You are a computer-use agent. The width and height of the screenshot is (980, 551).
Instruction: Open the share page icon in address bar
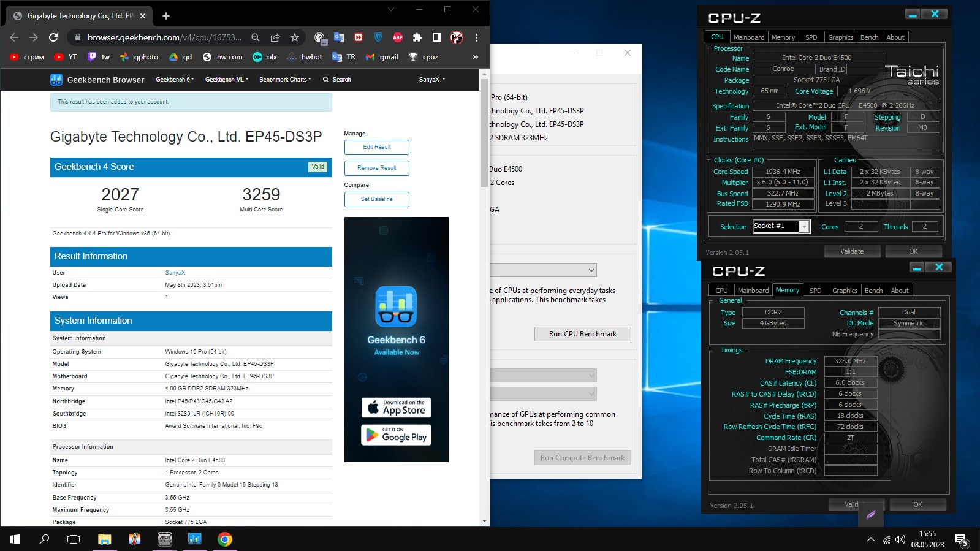[275, 37]
